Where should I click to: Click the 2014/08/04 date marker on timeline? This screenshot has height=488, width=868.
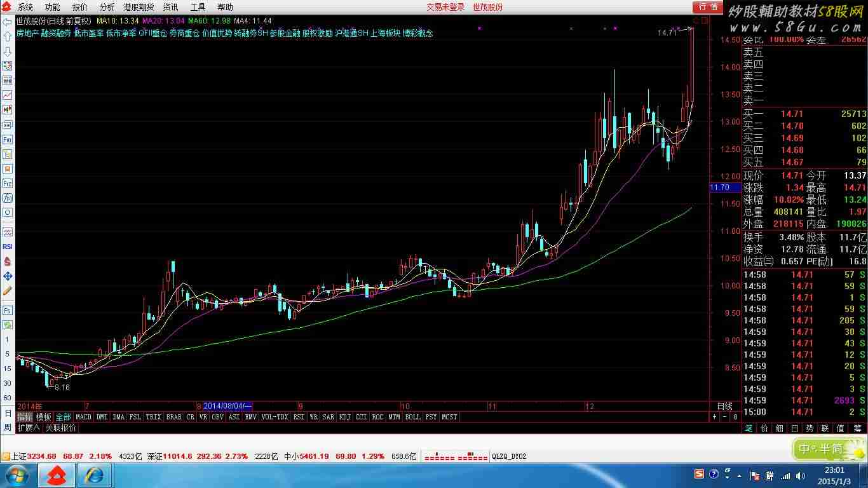[x=227, y=406]
